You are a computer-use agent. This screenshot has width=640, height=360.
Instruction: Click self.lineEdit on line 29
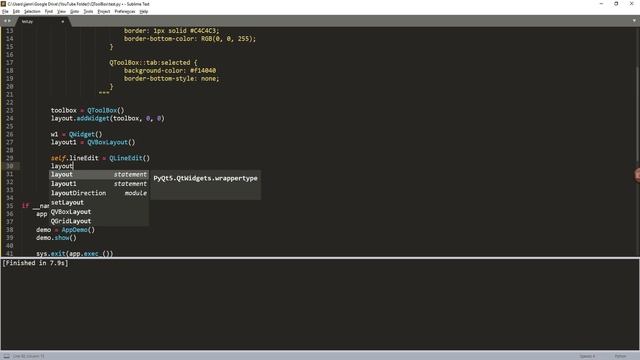(x=75, y=158)
